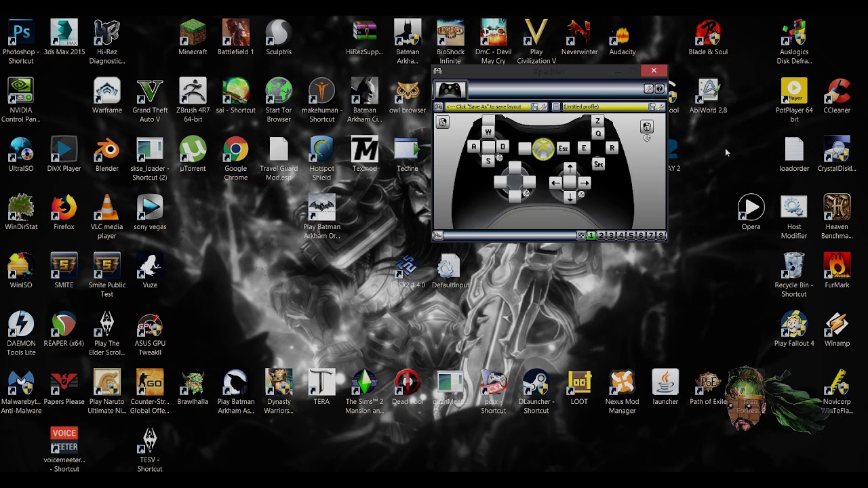The height and width of the screenshot is (488, 868).
Task: Select the Blade & Soul desktop icon
Action: point(708,38)
